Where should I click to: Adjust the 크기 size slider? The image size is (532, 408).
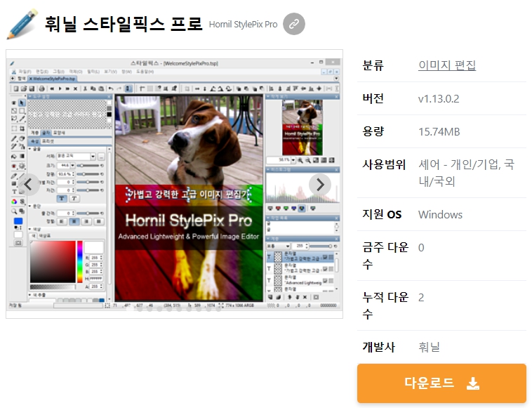pos(88,166)
